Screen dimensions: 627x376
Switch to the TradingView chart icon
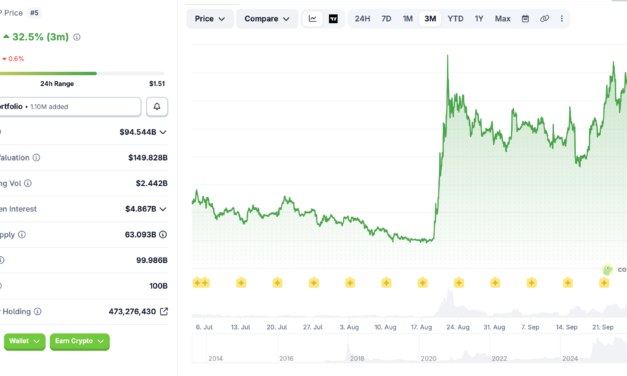[333, 19]
